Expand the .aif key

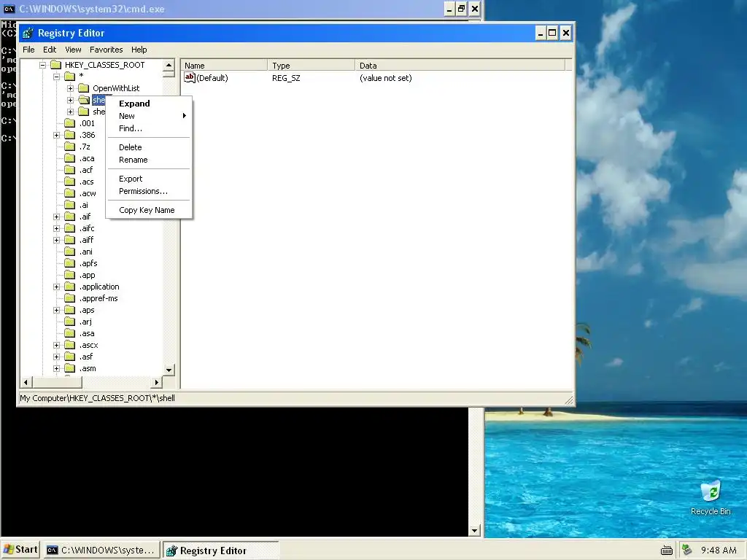click(56, 217)
